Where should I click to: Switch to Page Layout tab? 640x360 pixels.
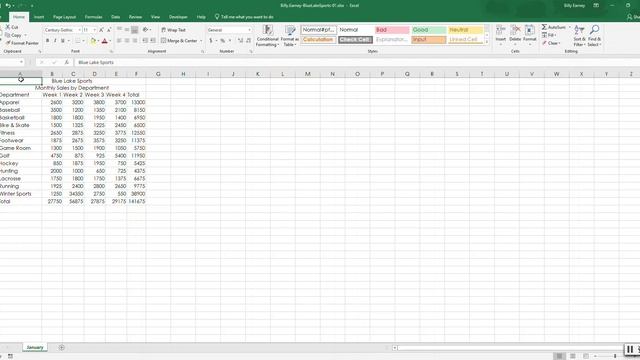coord(64,17)
